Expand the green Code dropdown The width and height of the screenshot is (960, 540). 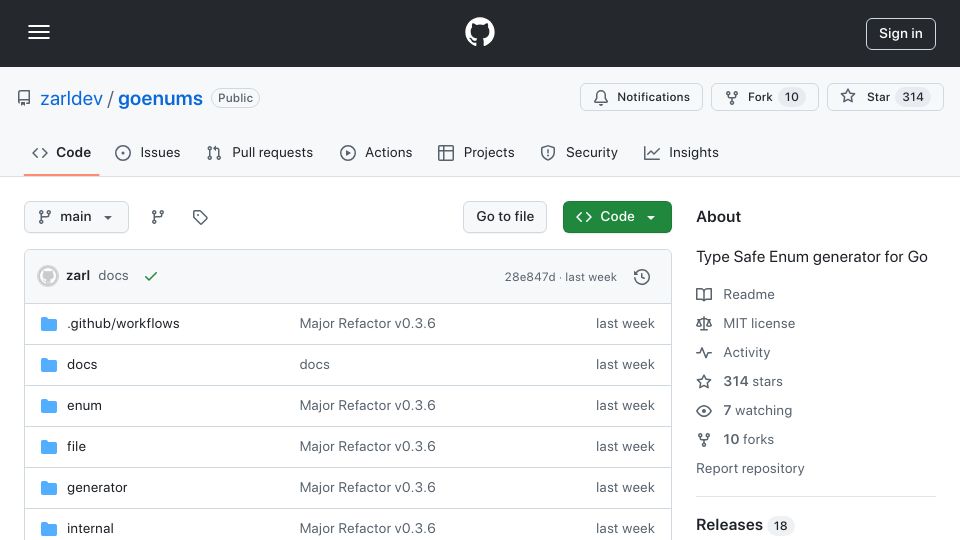click(617, 217)
